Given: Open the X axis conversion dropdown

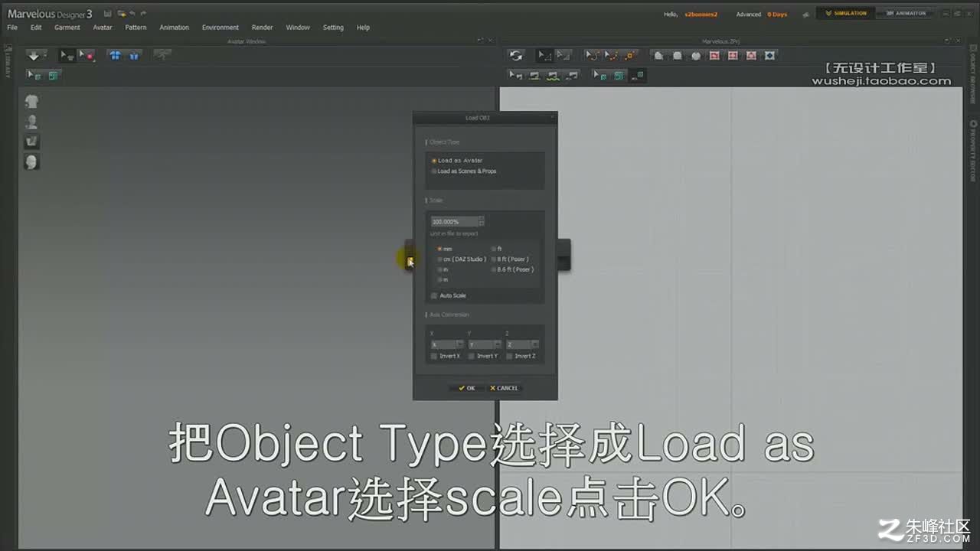Looking at the screenshot, I should (x=446, y=344).
